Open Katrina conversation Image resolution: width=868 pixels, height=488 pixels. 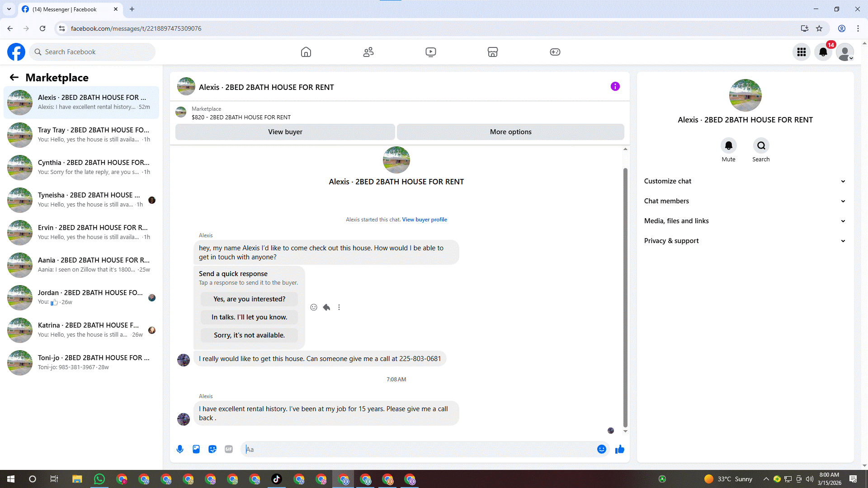coord(81,330)
